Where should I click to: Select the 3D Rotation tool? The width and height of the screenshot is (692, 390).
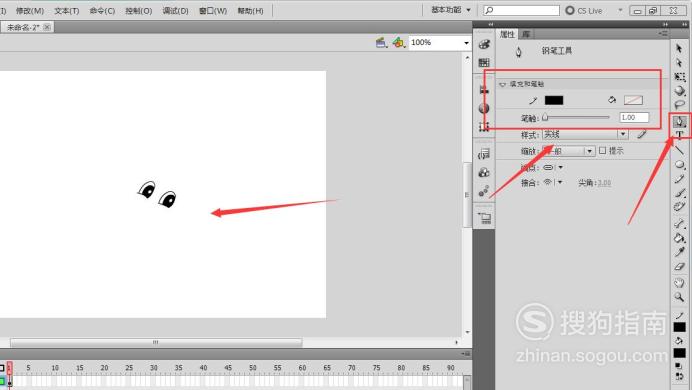tap(679, 91)
